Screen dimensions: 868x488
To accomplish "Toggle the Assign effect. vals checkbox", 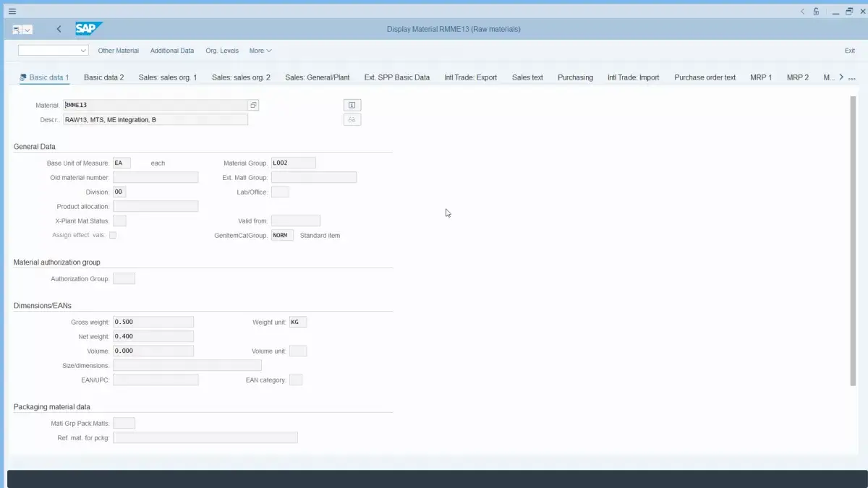I will click(112, 235).
